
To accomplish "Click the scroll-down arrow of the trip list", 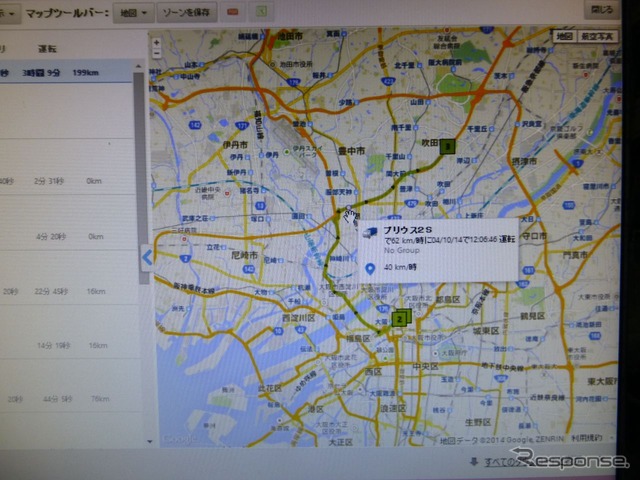I will click(149, 442).
